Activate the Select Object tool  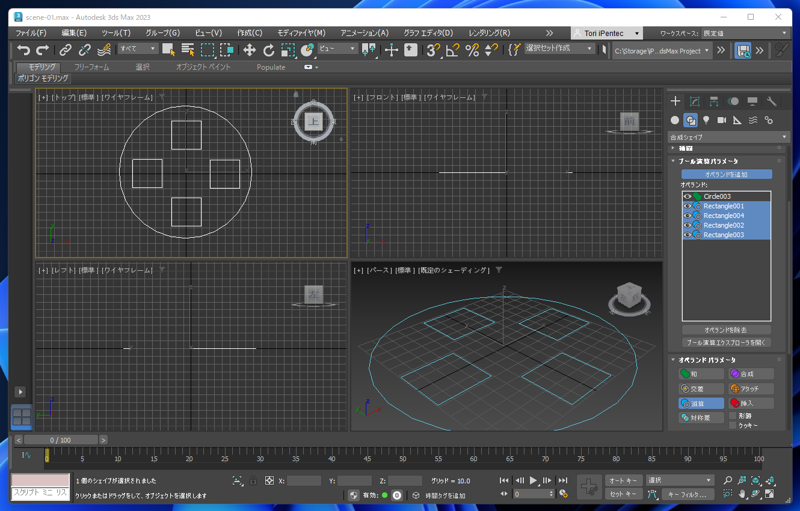(x=168, y=50)
